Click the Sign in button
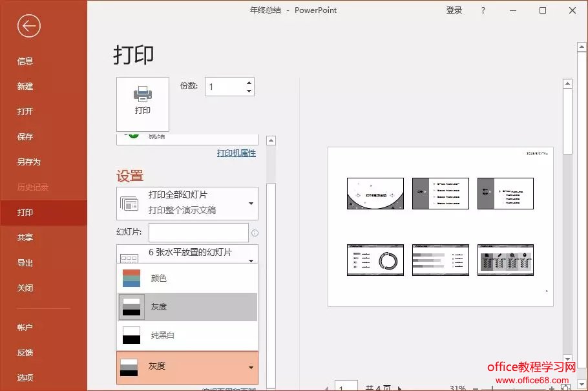The image size is (588, 391). (x=454, y=10)
